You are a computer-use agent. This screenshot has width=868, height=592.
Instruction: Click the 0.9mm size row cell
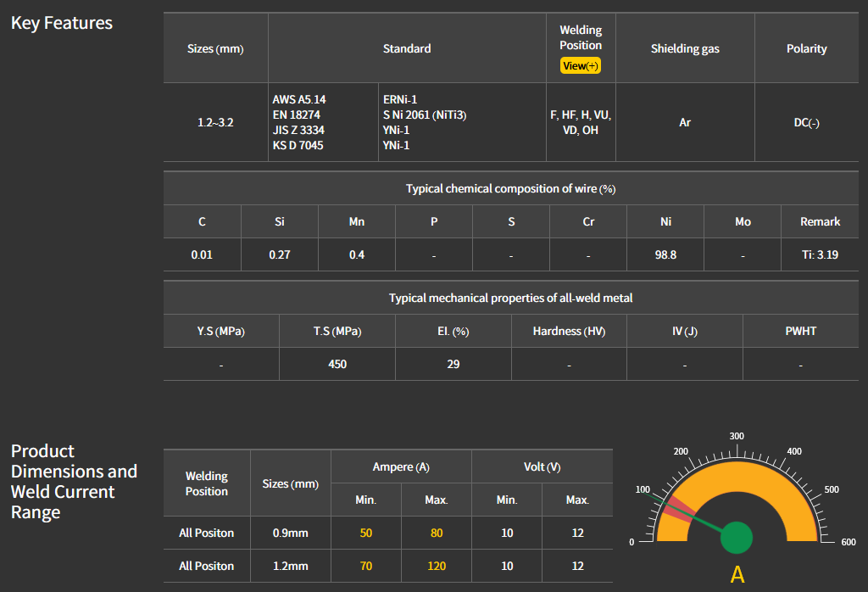(x=290, y=533)
